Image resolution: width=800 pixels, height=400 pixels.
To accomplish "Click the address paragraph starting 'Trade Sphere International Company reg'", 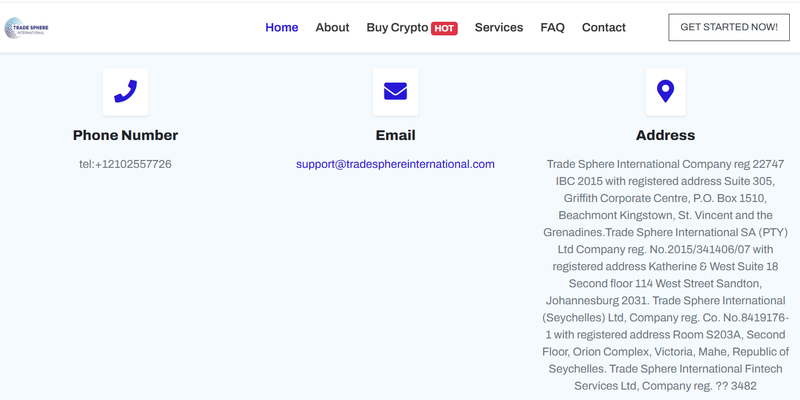I will [665, 275].
